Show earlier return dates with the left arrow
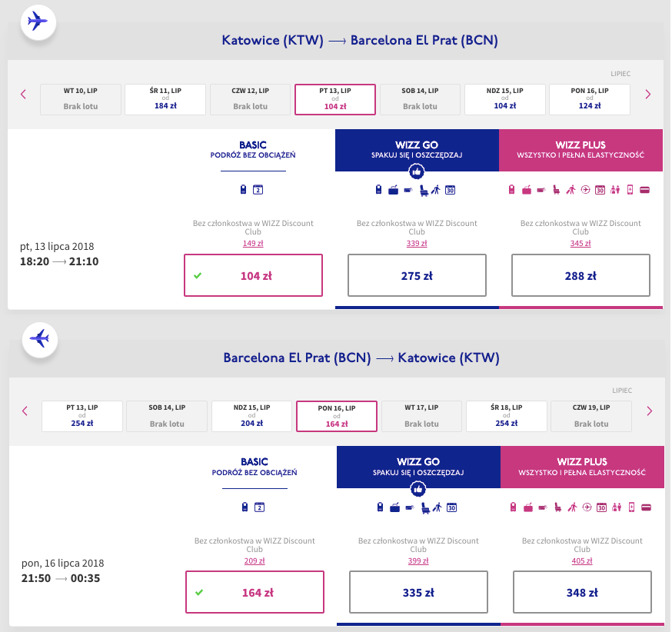The image size is (672, 632). click(25, 411)
